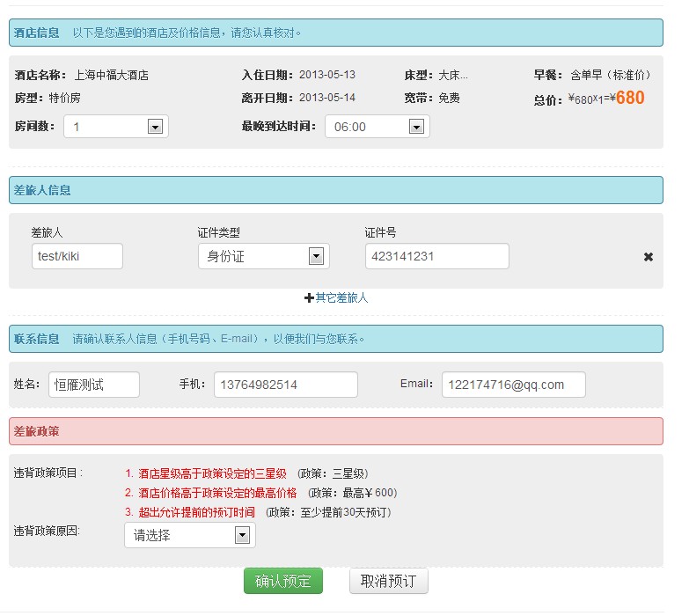
Task: Click the contact 姓名 input field
Action: pyautogui.click(x=93, y=385)
